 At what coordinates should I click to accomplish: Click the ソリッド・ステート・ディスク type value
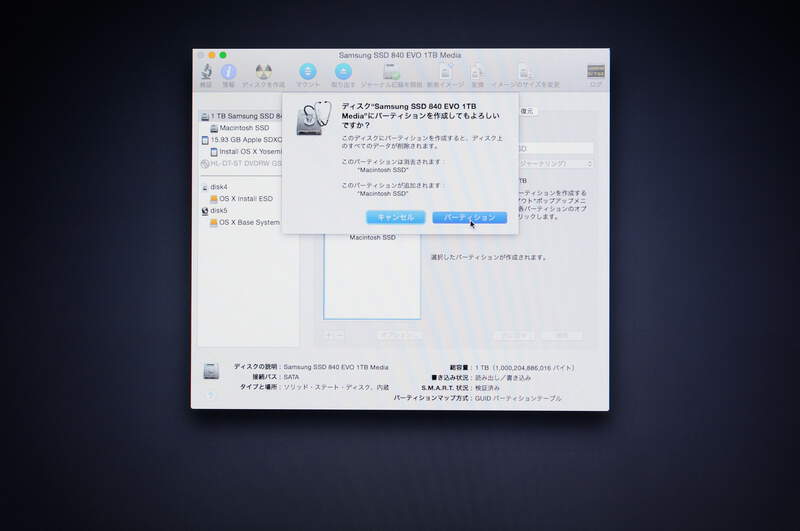pos(336,387)
